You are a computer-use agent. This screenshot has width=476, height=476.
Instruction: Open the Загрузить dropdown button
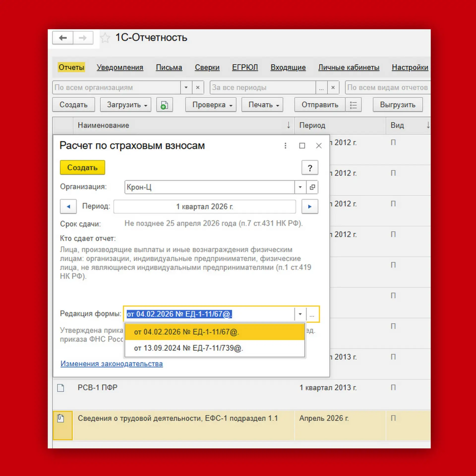point(126,105)
